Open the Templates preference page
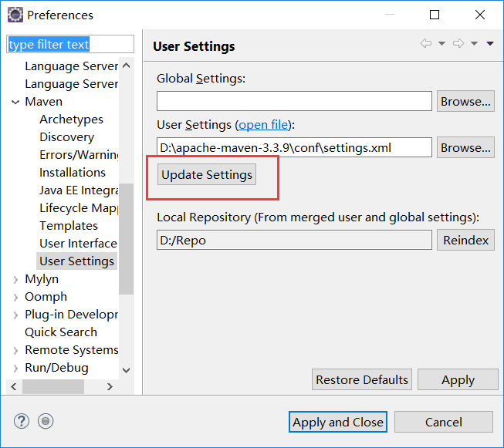The image size is (504, 448). coord(69,226)
